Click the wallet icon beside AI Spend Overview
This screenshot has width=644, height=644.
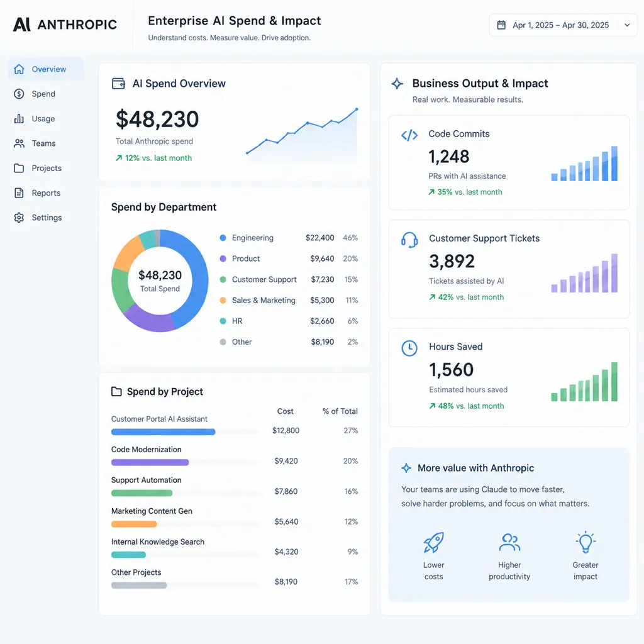[118, 84]
